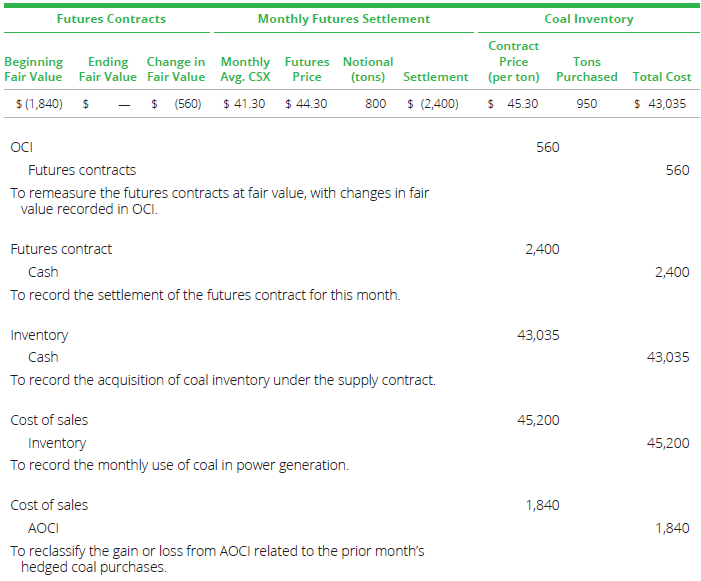
Task: Select the 'acquisition of coal inventory' description
Action: click(x=222, y=380)
